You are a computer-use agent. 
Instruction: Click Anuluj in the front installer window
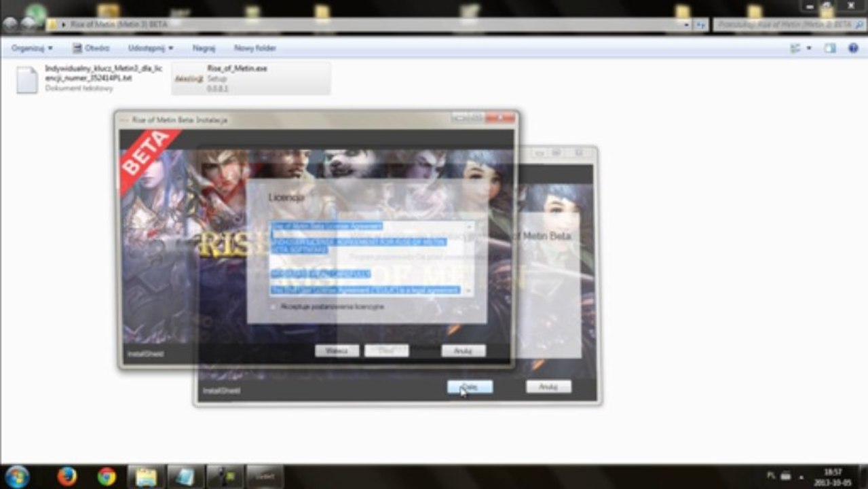tap(464, 350)
